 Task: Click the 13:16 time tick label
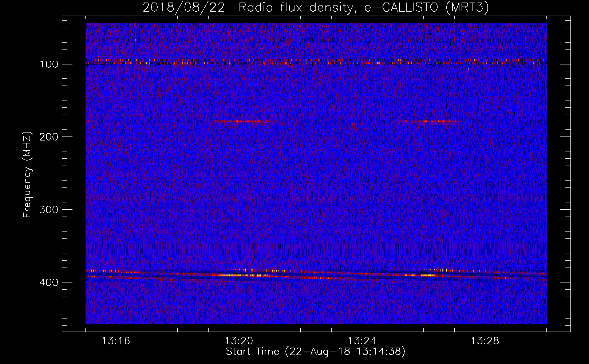116,341
